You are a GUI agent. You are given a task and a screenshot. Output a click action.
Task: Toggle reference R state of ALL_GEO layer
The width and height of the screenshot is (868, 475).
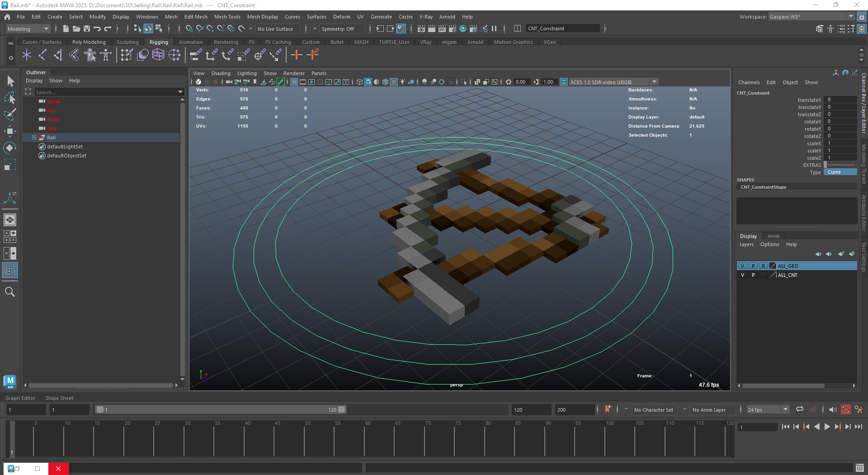tap(763, 266)
